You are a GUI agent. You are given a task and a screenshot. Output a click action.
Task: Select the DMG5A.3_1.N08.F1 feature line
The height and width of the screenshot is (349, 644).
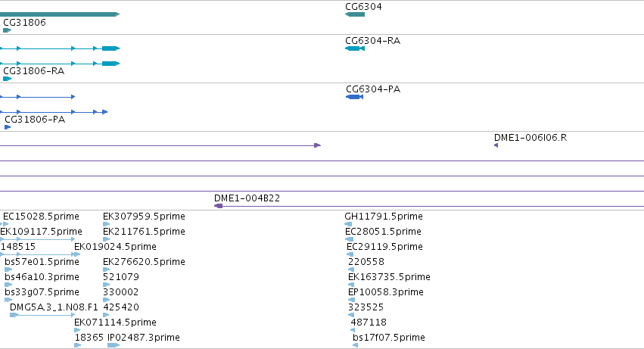pos(42,315)
